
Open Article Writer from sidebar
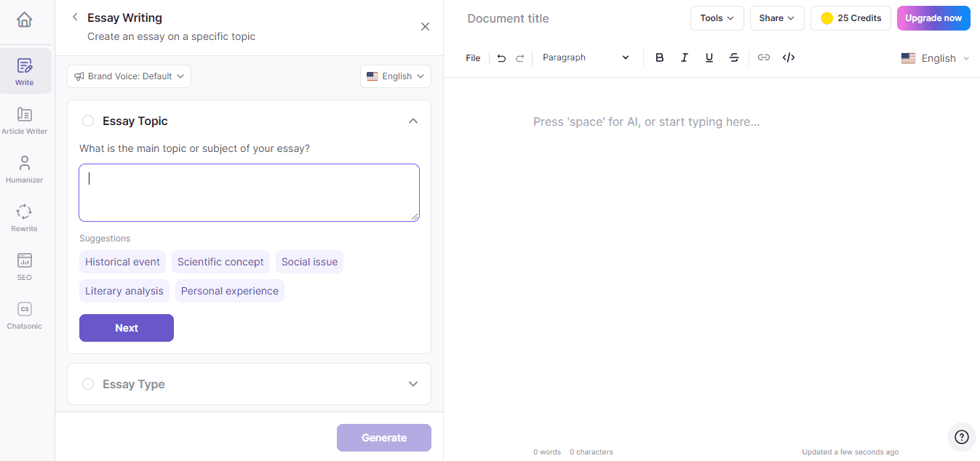click(x=25, y=121)
